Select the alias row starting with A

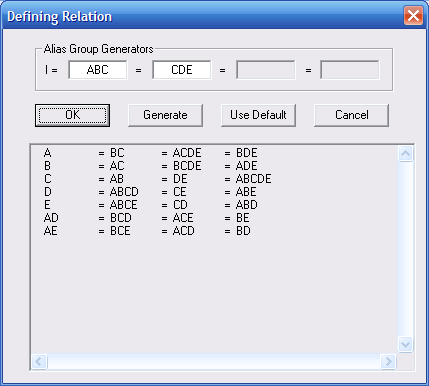tap(150, 153)
